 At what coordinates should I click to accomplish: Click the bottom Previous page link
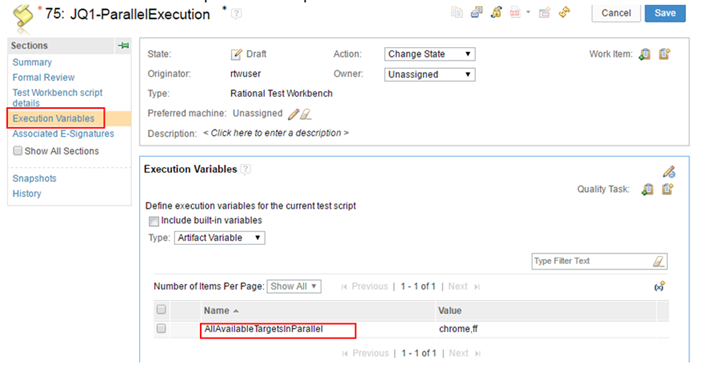(x=365, y=353)
